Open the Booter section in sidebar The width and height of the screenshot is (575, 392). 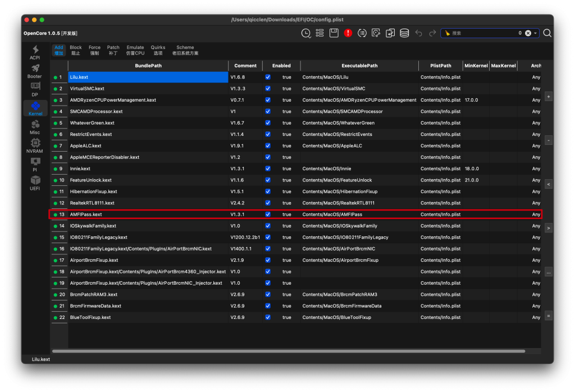click(x=35, y=71)
